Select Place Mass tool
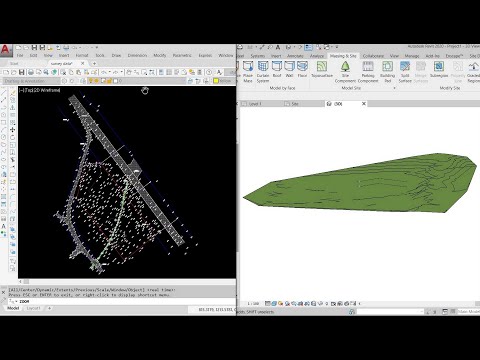This screenshot has height=360, width=480. (x=248, y=71)
